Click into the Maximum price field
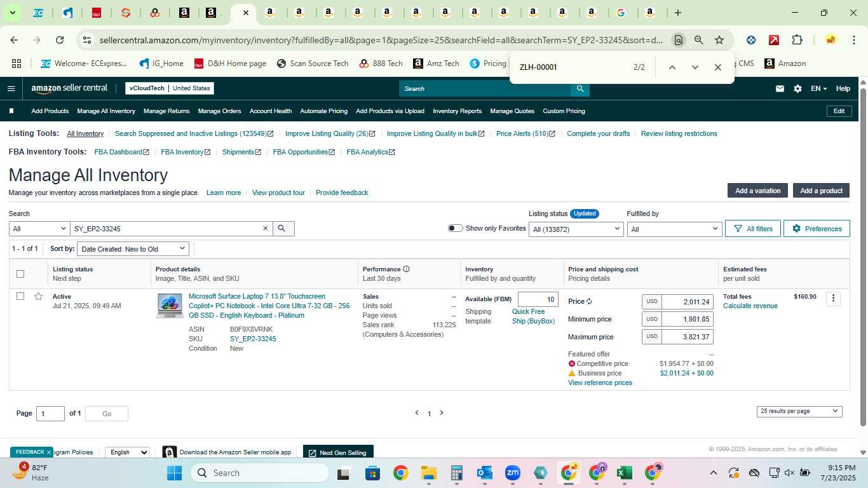Image resolution: width=868 pixels, height=488 pixels. [x=687, y=337]
